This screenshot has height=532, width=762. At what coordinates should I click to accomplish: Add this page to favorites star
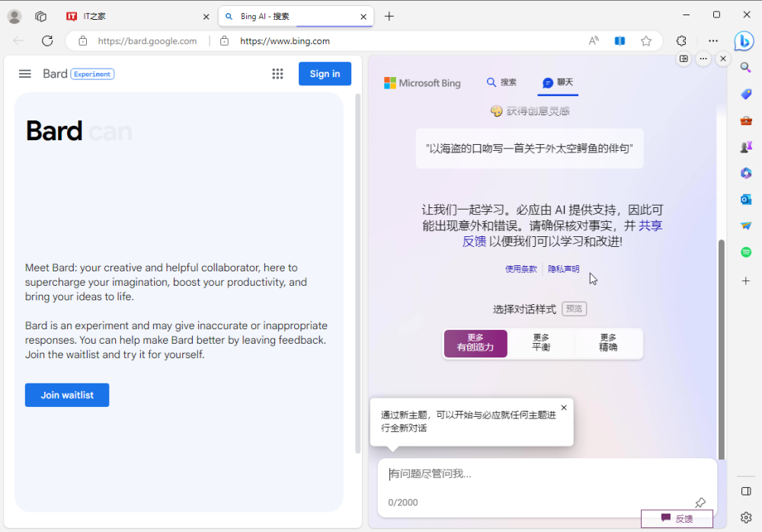click(646, 41)
